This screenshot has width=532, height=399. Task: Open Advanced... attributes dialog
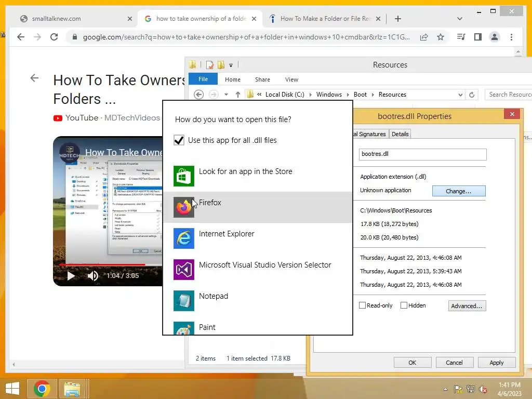(x=467, y=305)
